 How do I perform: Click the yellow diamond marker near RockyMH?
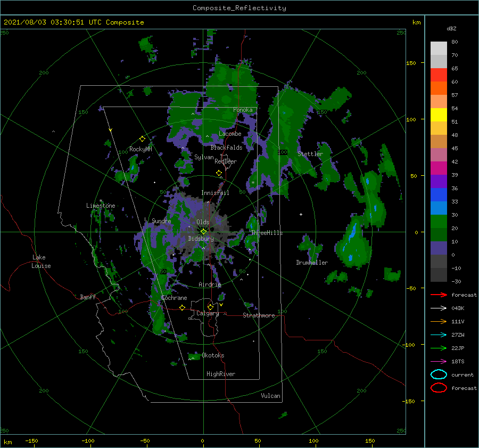click(142, 139)
